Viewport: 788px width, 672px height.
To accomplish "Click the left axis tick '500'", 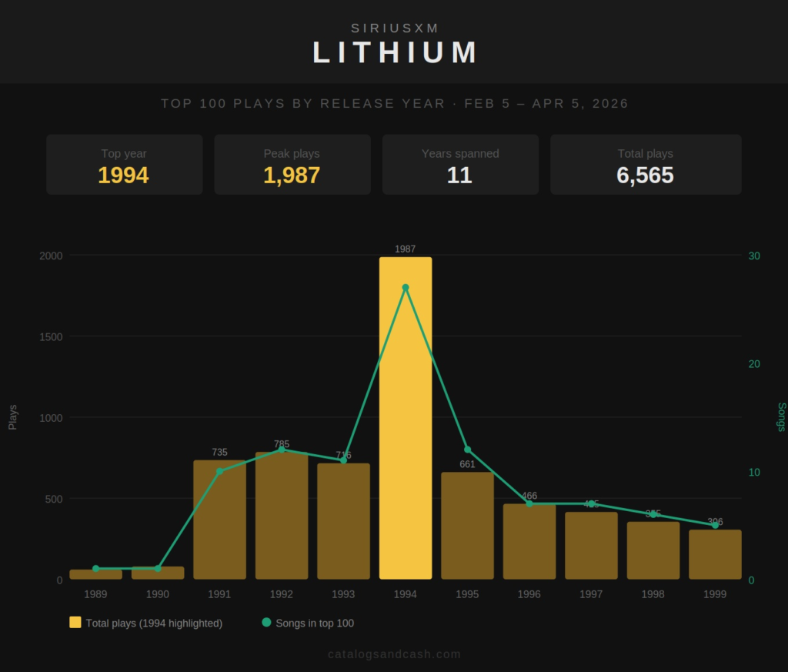I will (54, 499).
